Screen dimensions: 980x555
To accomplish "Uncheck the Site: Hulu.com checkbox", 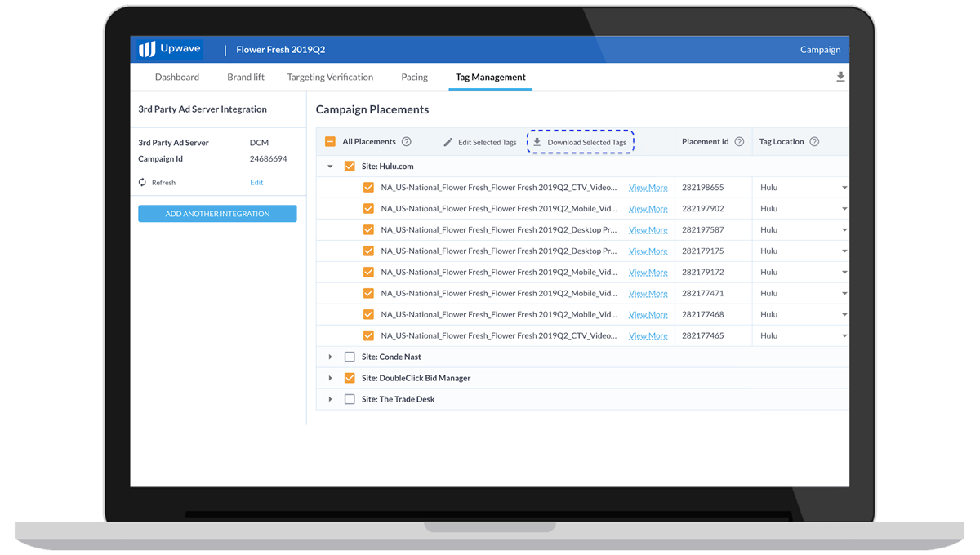I will (350, 166).
